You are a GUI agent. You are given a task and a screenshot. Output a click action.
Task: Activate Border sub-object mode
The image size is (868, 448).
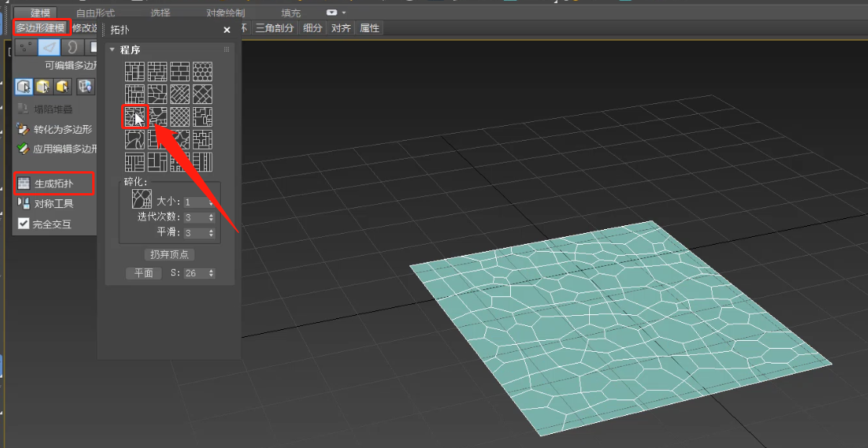pyautogui.click(x=73, y=48)
